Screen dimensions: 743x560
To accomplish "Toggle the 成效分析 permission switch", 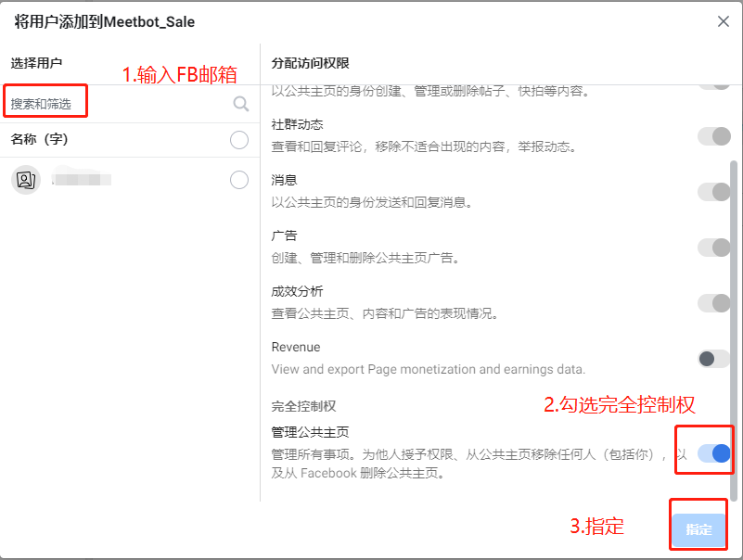I will tap(714, 303).
